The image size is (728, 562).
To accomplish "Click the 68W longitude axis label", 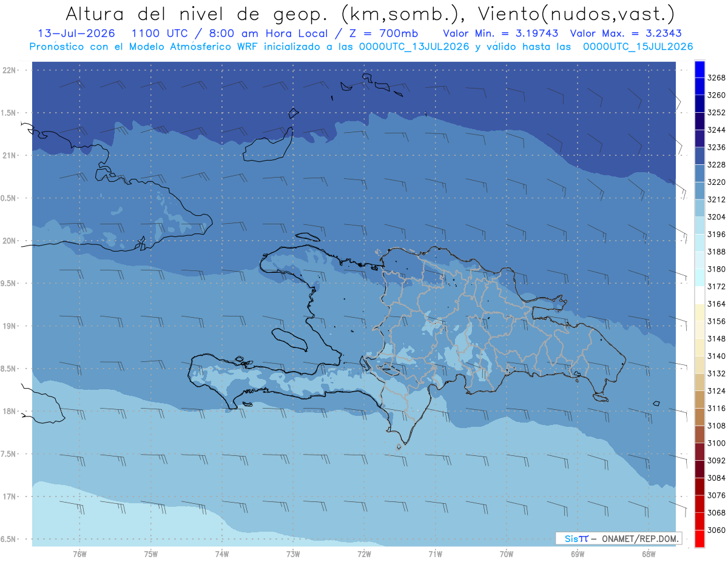I will coord(649,554).
